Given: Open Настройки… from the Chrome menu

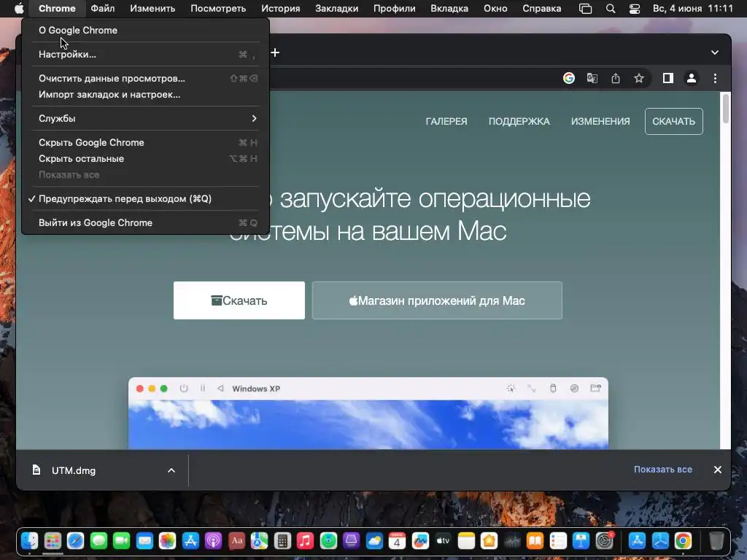Looking at the screenshot, I should click(145, 54).
